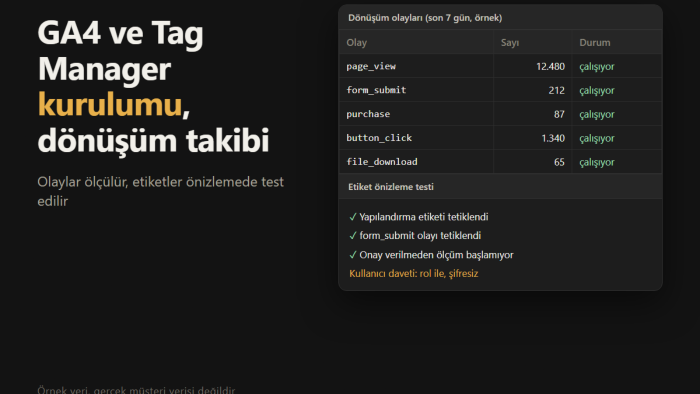Click the 65 count value
This screenshot has width=700, height=394.
tap(559, 162)
